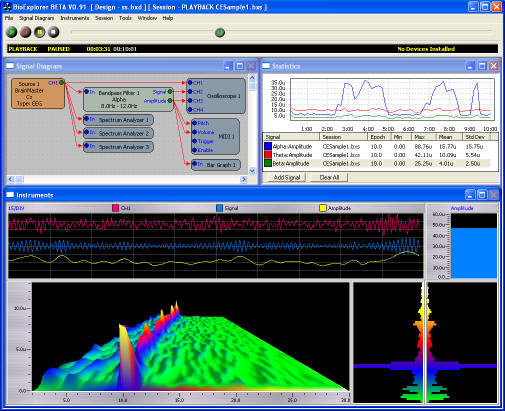505x411 pixels.
Task: Start playback with the green play button
Action: tap(12, 32)
